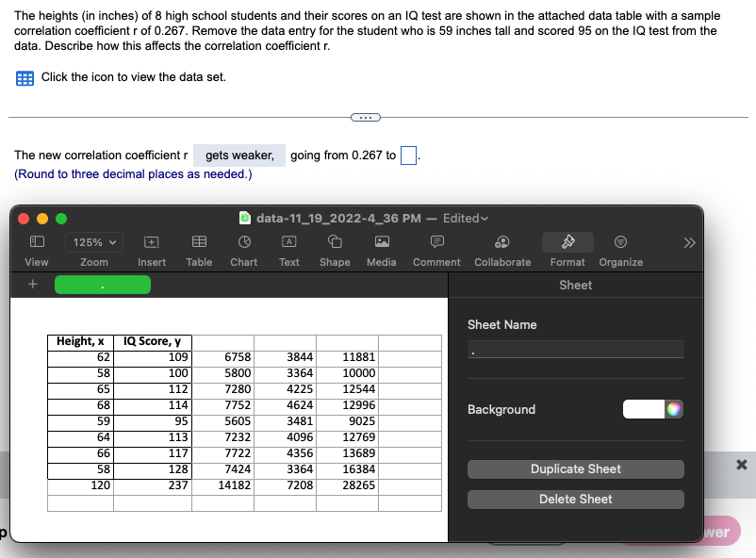Viewport: 756px width, 558px height.
Task: Select cell with height 65
Action: (80, 389)
